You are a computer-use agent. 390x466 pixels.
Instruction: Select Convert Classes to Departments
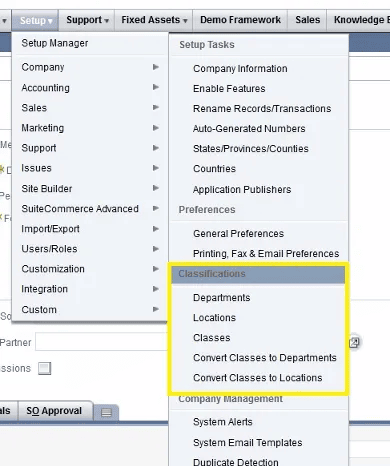(265, 358)
